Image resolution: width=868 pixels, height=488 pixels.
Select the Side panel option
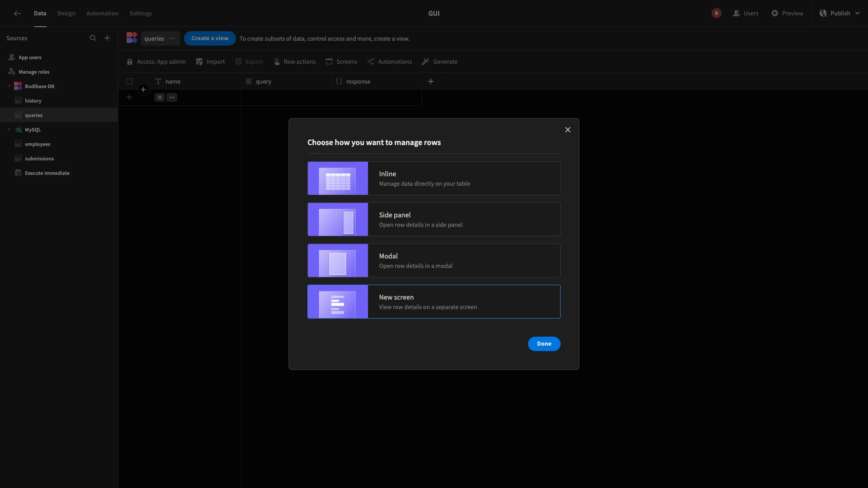coord(434,219)
